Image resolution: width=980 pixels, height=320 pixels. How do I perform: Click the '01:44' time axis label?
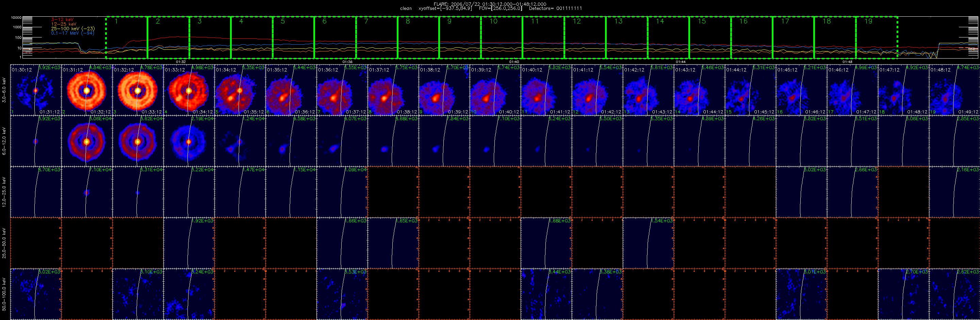pyautogui.click(x=681, y=62)
